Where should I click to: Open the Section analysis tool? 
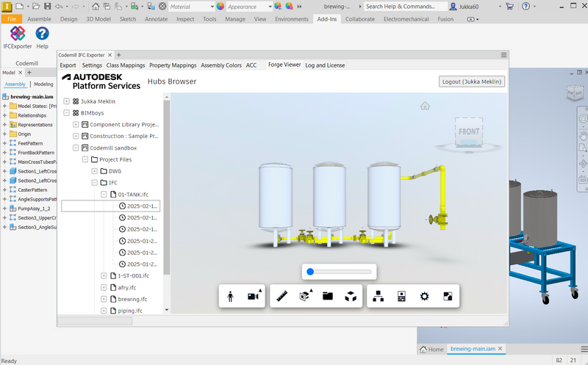point(306,296)
